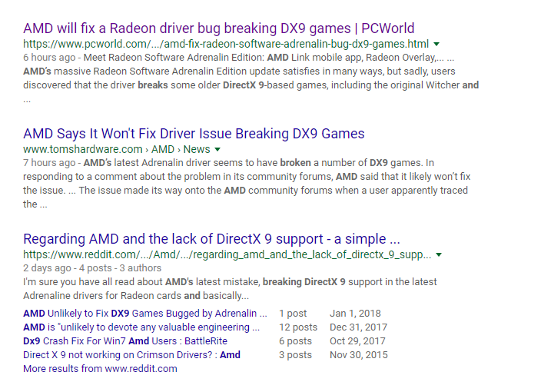Click '7 hours ago' timestamp in Tom's Hardware result

click(49, 162)
